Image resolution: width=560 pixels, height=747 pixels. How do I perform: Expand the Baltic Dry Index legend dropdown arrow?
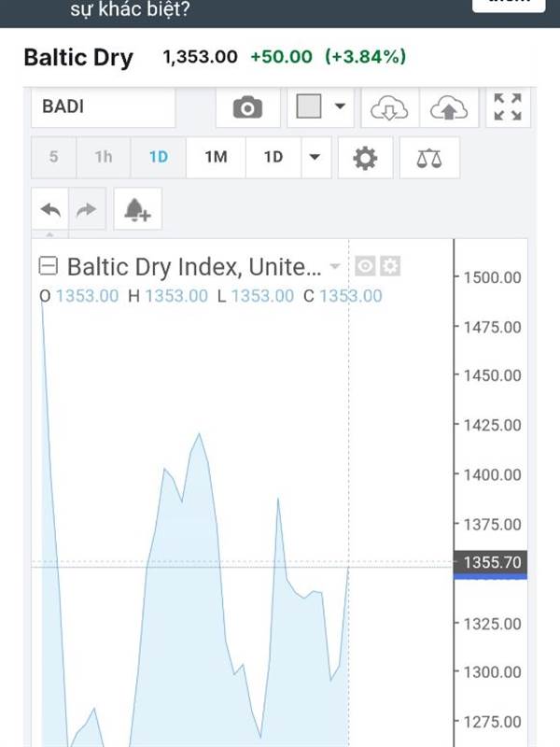click(x=335, y=266)
